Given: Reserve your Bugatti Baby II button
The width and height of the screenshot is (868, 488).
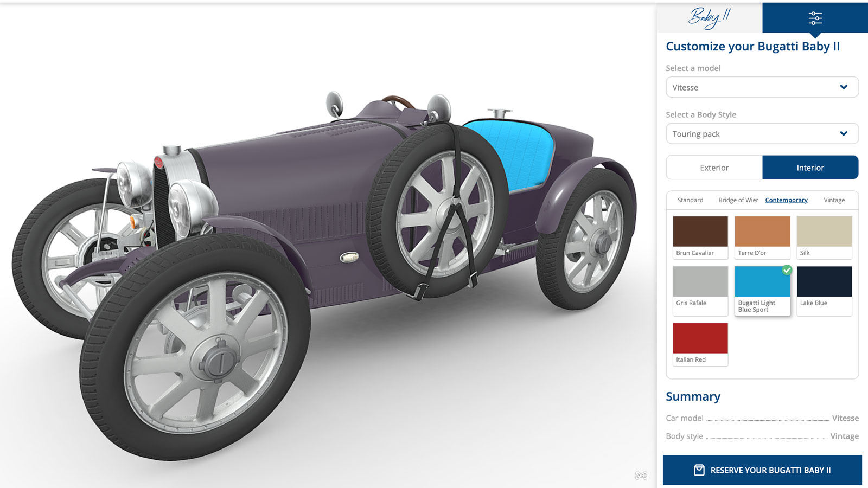Looking at the screenshot, I should tap(762, 470).
